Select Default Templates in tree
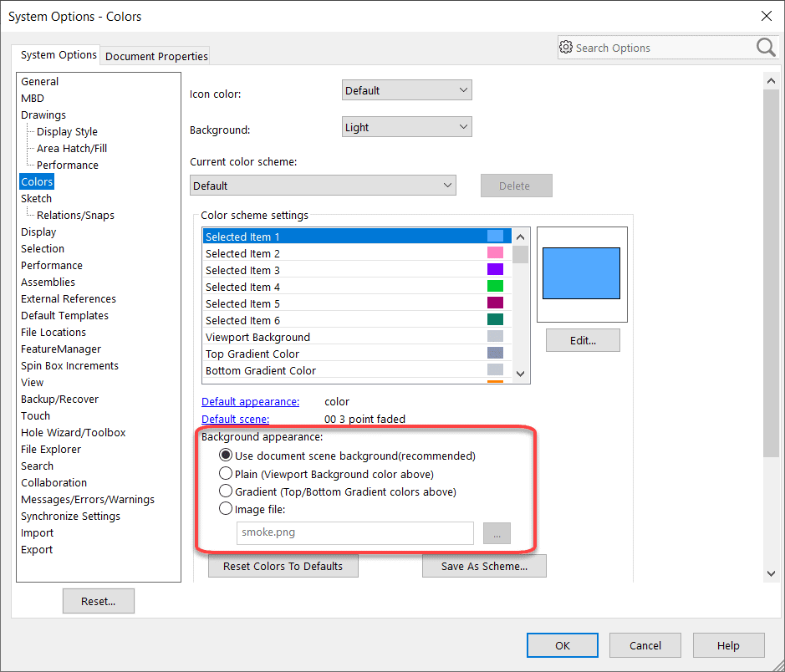Viewport: 785px width, 672px height. click(x=64, y=315)
